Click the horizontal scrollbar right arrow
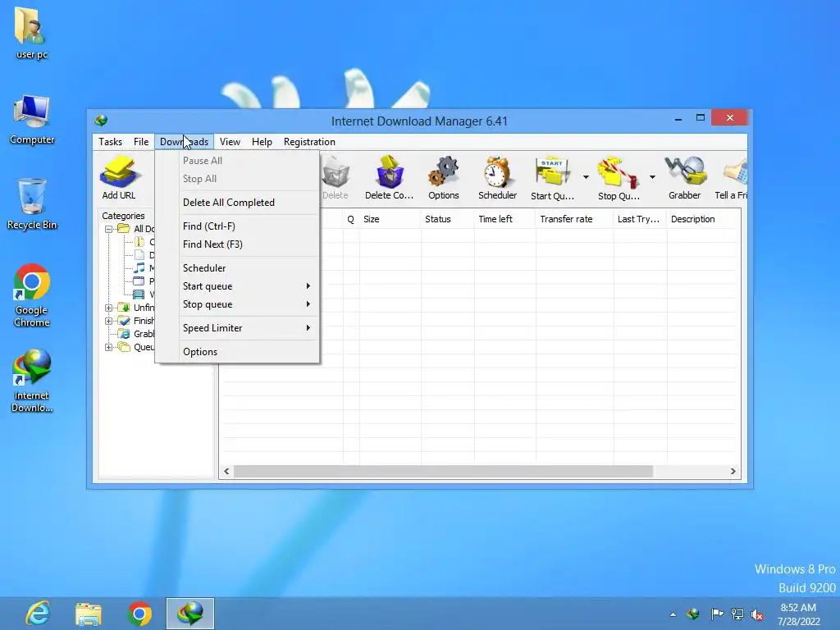The width and height of the screenshot is (840, 630). [x=733, y=472]
